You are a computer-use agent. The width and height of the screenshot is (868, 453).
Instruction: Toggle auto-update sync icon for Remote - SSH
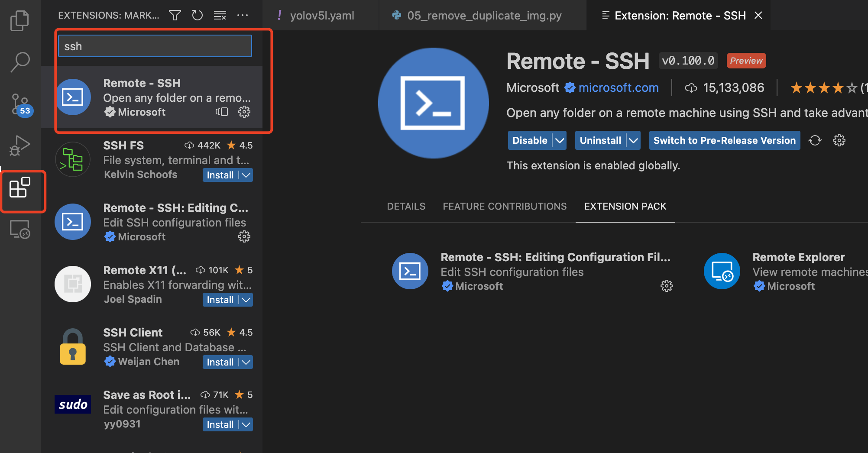[815, 140]
